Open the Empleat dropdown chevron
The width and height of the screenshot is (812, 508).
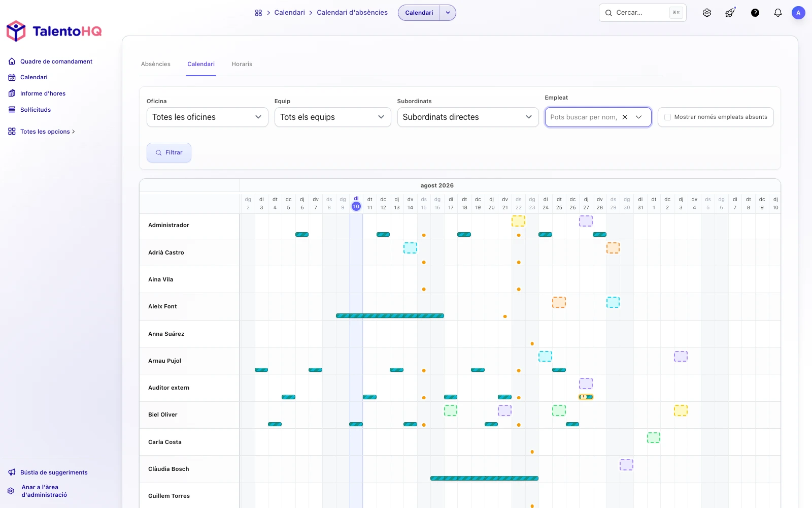pos(639,117)
